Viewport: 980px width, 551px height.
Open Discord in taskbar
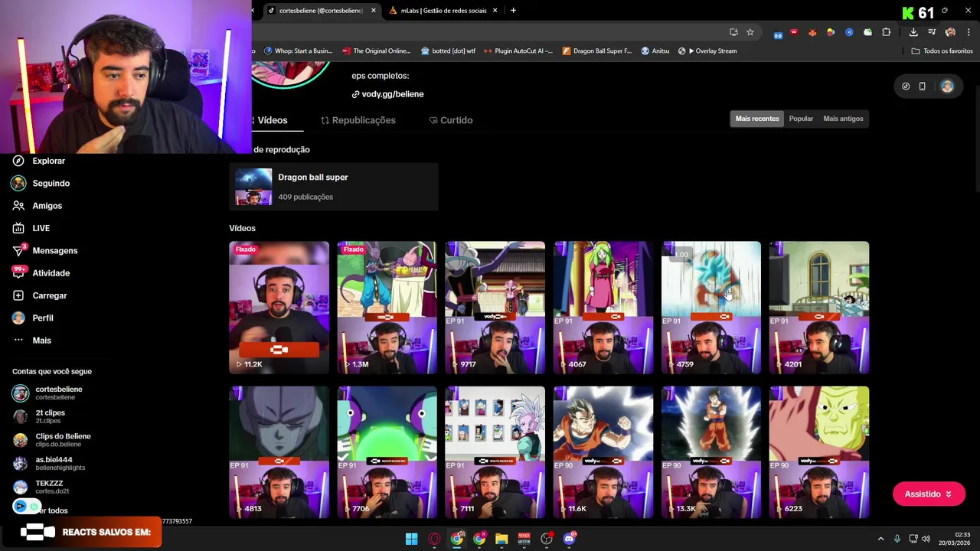[569, 539]
